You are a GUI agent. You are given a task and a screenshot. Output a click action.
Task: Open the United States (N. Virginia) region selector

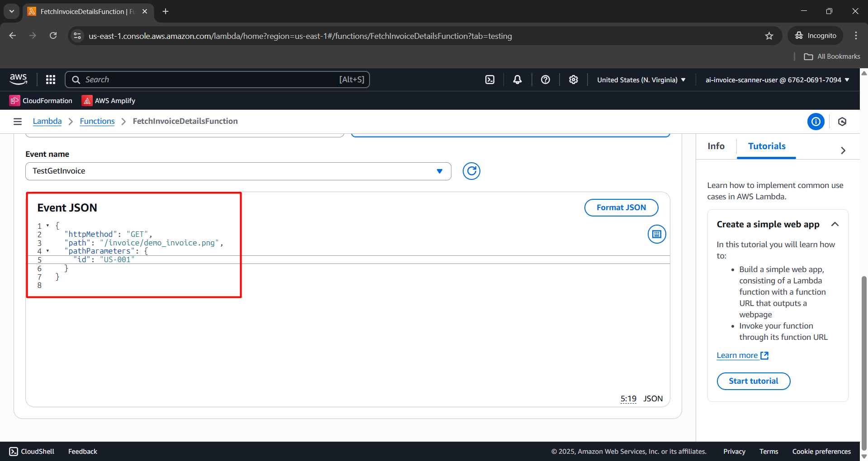641,80
